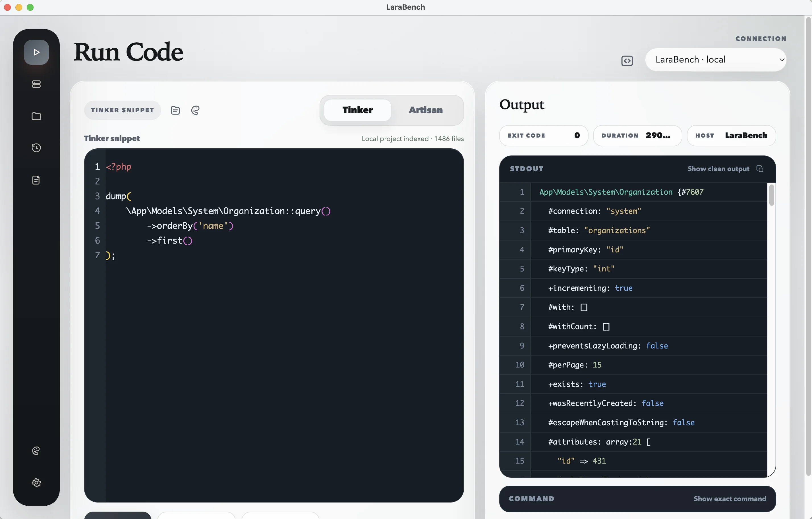The image size is (812, 519).
Task: Click output line '#perPage: 15'
Action: (x=575, y=365)
